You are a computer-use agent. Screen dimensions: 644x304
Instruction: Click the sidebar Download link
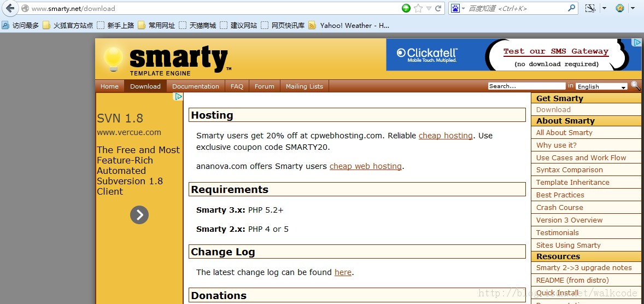point(553,110)
